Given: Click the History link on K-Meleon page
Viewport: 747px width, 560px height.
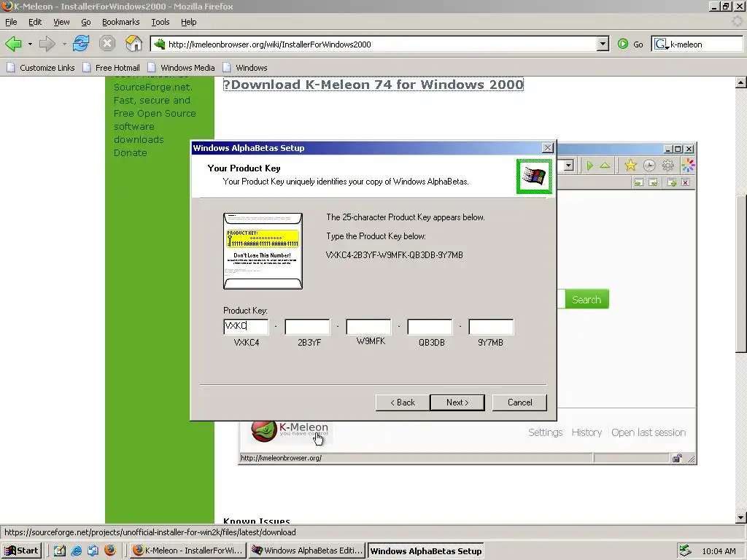Looking at the screenshot, I should 587,432.
